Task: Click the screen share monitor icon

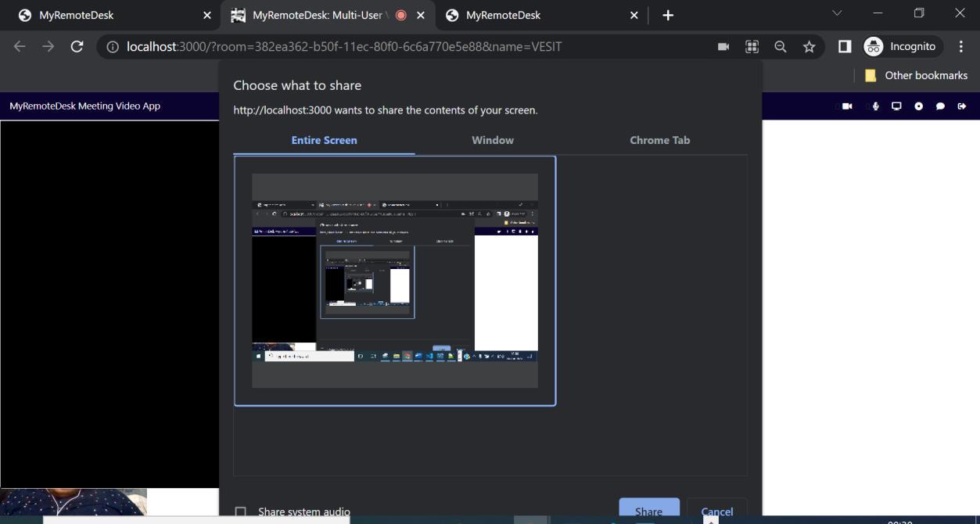Action: (x=897, y=106)
